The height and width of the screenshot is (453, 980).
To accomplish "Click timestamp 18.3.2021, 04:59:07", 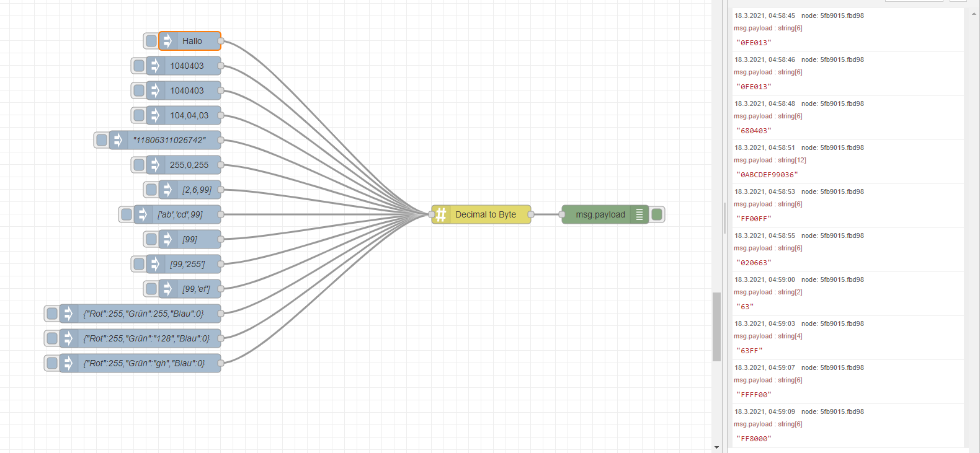I will point(765,367).
